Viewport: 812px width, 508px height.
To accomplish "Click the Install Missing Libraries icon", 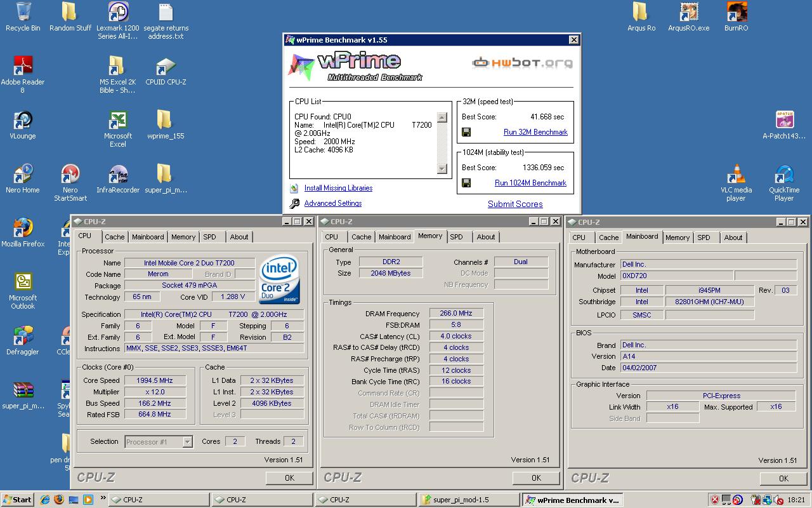I will pyautogui.click(x=294, y=189).
